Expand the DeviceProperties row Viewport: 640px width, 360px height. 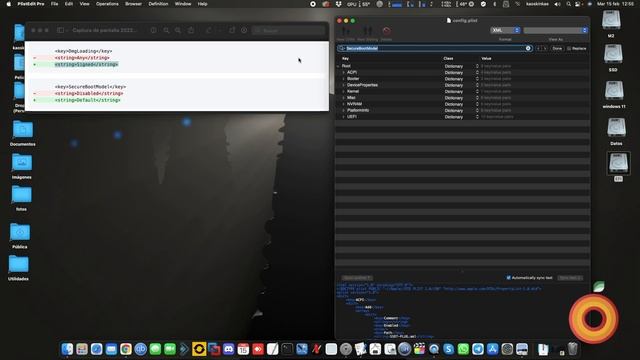344,85
